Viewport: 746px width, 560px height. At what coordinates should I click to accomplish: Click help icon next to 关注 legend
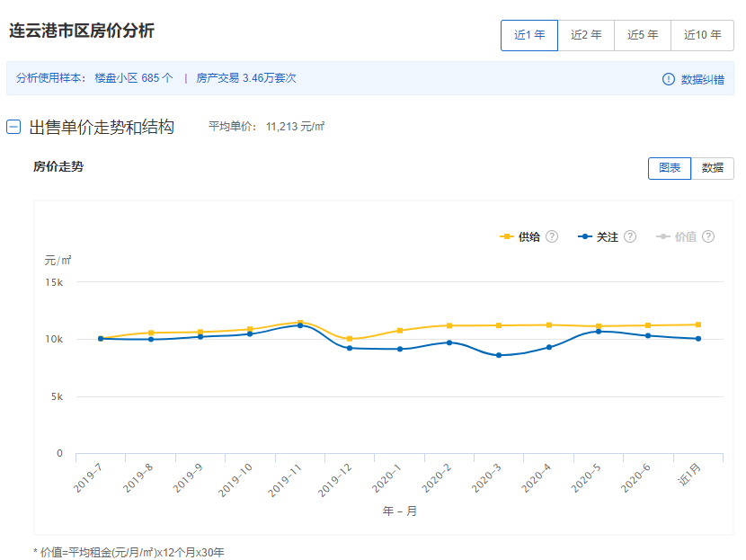tap(630, 236)
